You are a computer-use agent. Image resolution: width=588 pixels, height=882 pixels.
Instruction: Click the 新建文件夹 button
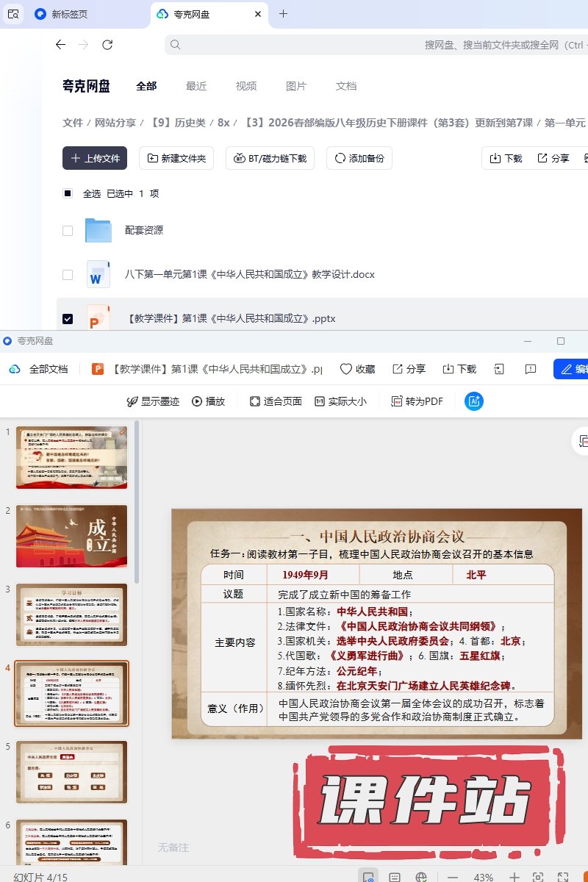(x=176, y=158)
